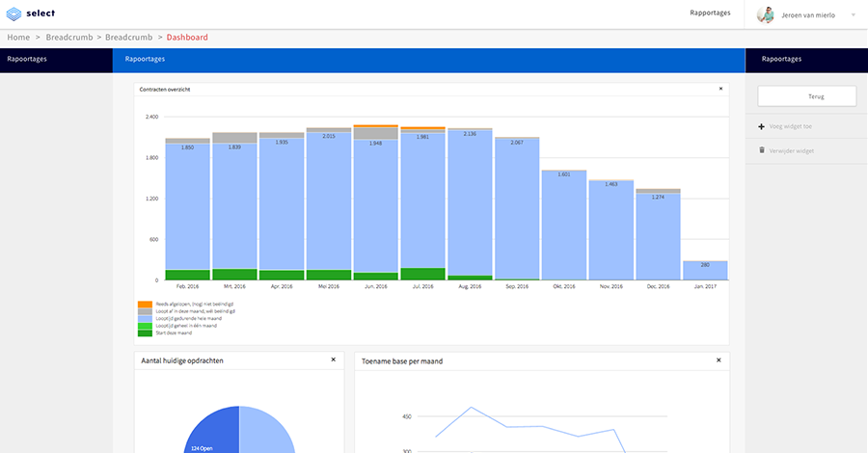868x453 pixels.
Task: Toggle the orange Reeds afgelopen legend swatch
Action: tap(146, 305)
